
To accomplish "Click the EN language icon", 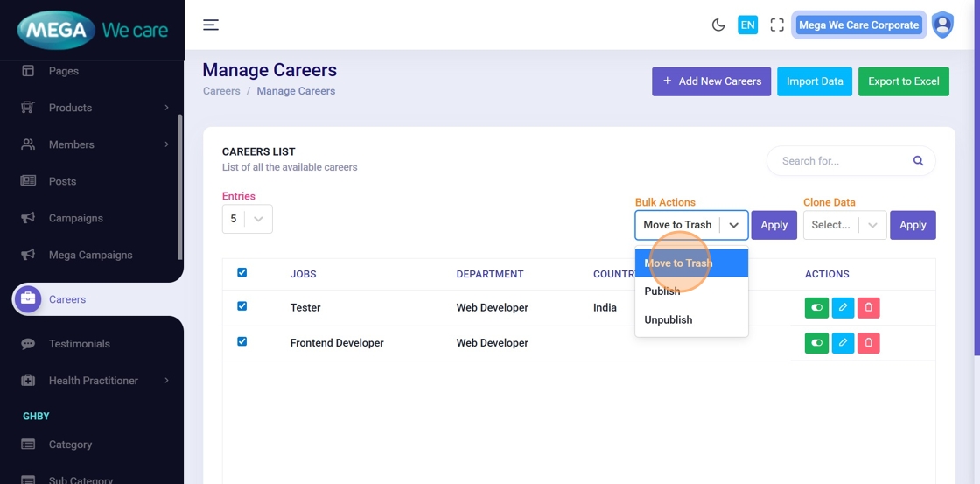I will tap(747, 25).
